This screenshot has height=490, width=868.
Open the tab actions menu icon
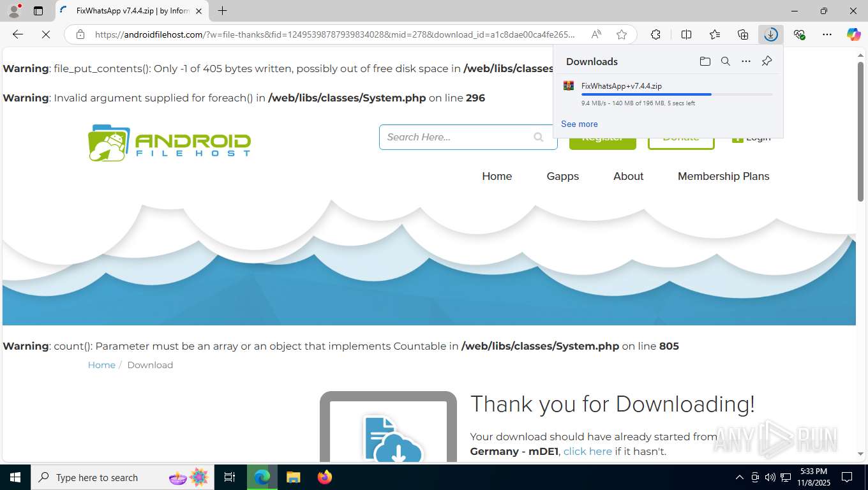[38, 11]
